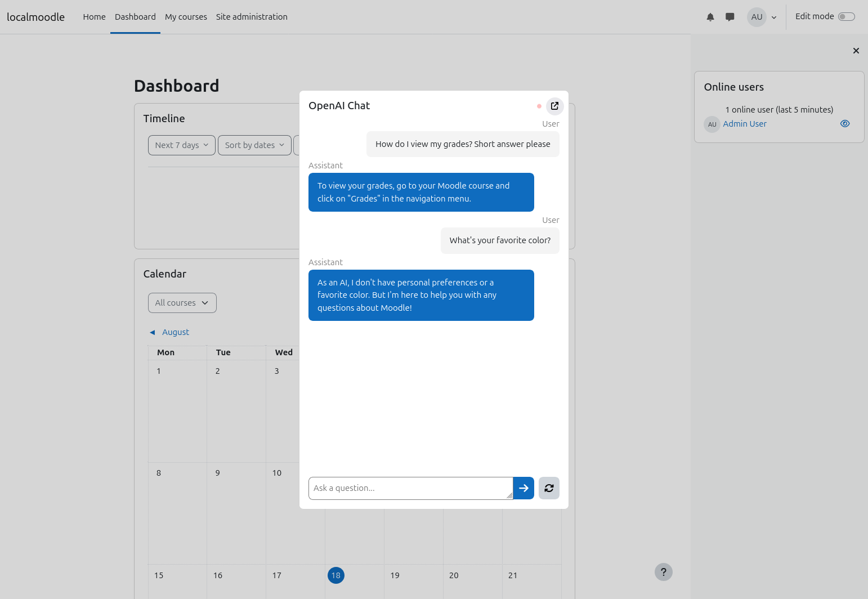Expand the Next 7 days filter
The height and width of the screenshot is (599, 868).
point(181,145)
